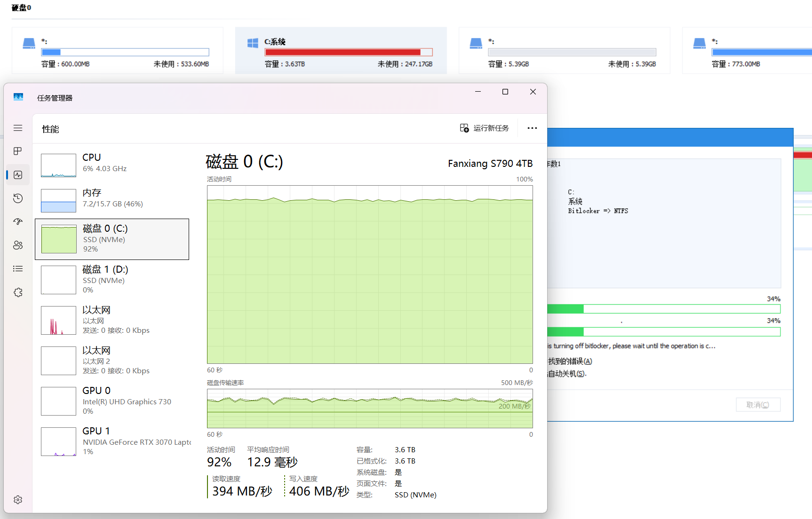Click the 性能 page heading
Viewport: 812px width, 519px height.
pyautogui.click(x=50, y=129)
